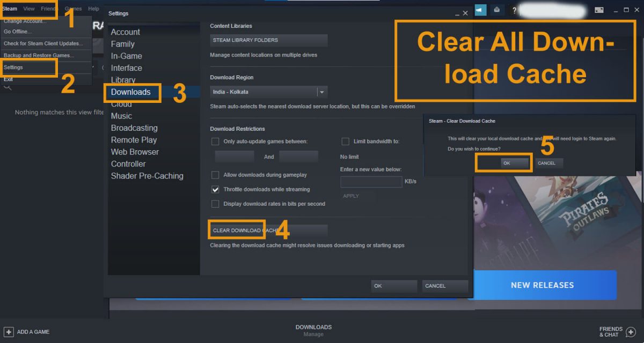Viewport: 644px width, 343px height.
Task: Open the Games menu
Action: (x=73, y=9)
